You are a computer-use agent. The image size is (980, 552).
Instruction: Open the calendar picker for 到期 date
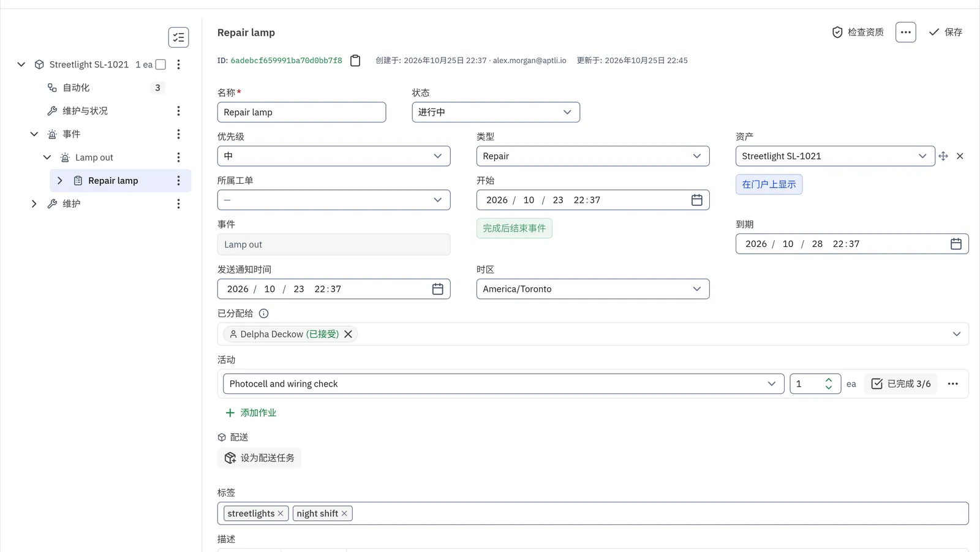[x=956, y=244]
